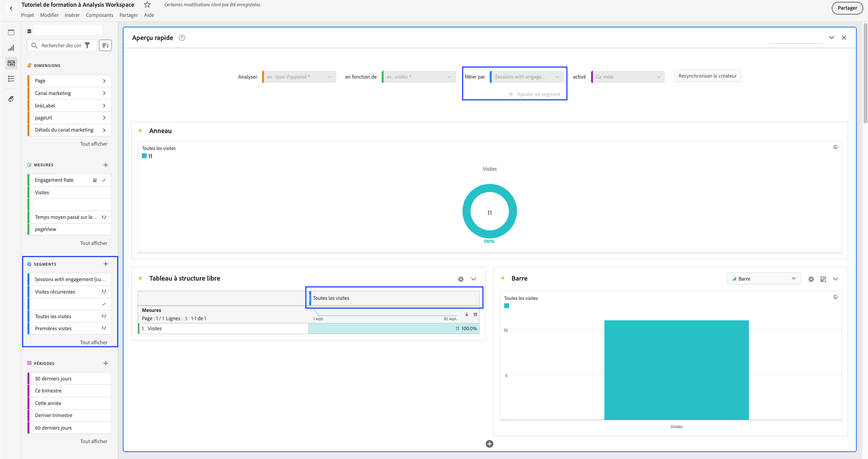Click Resynchroniser le créateur button
Screen dimensions: 868x459
click(707, 76)
